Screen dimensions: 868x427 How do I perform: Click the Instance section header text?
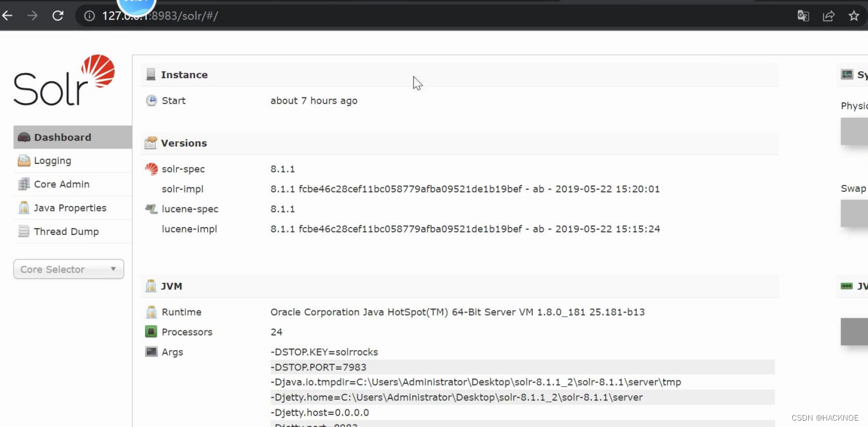coord(184,74)
